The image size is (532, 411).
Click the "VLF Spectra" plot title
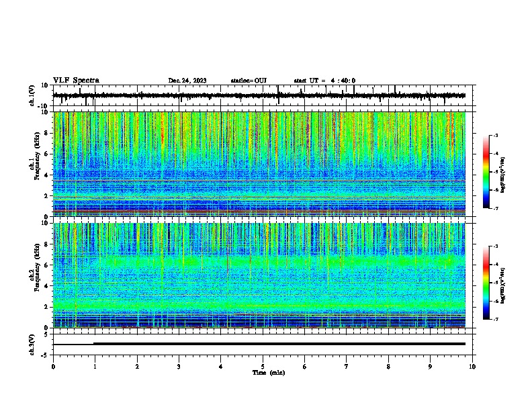76,81
